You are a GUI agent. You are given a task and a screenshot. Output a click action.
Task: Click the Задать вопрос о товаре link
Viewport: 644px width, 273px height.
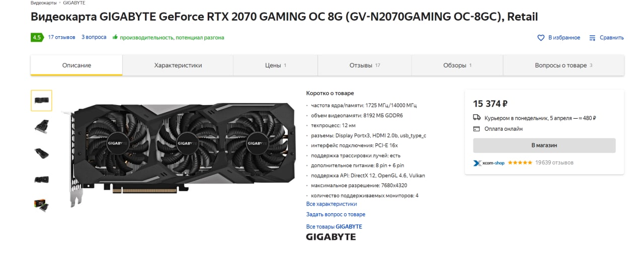pyautogui.click(x=336, y=215)
